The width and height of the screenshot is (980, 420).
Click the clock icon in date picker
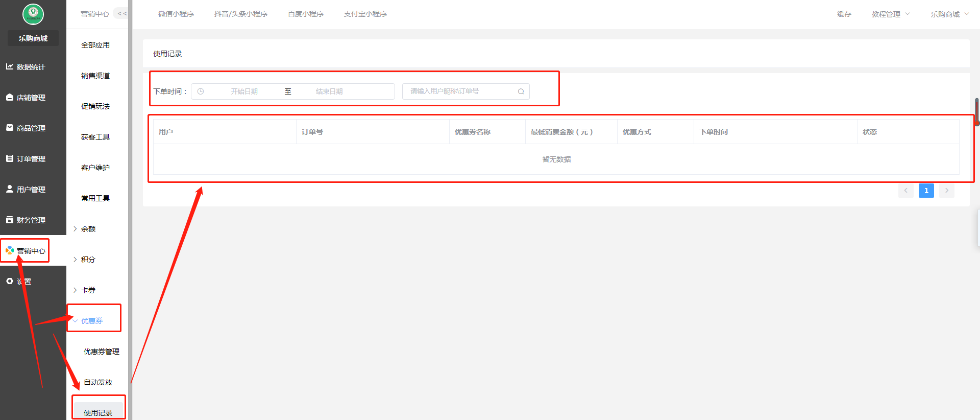[201, 91]
